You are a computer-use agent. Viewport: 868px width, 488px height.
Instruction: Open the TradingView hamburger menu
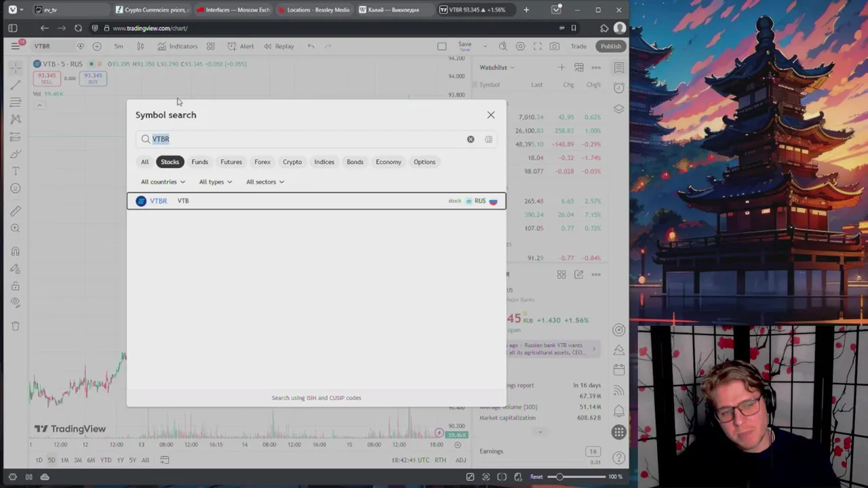(x=15, y=46)
